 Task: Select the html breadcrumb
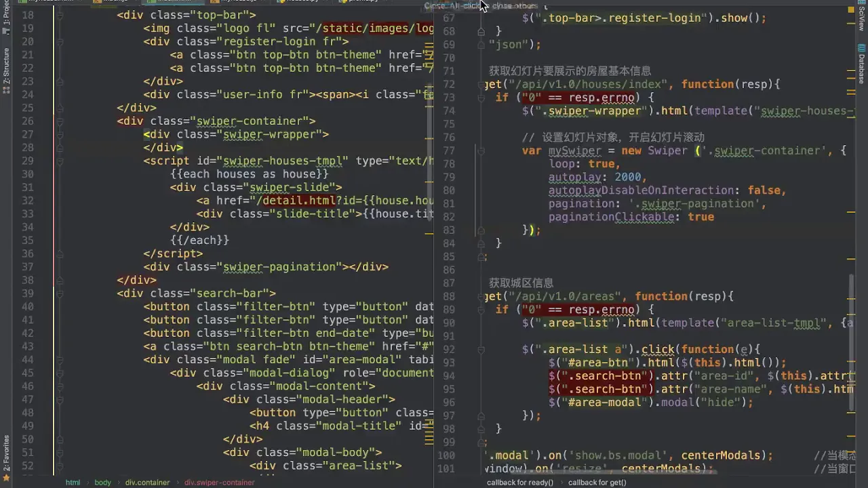click(x=73, y=483)
